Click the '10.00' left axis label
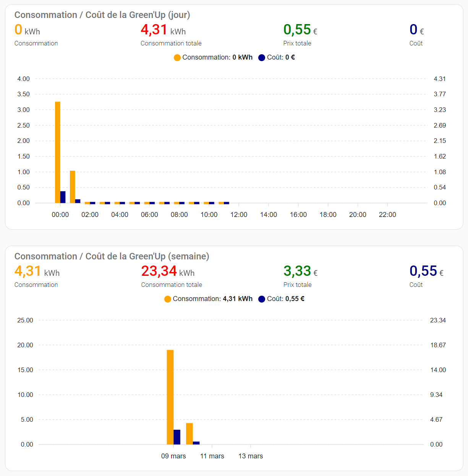 pos(25,395)
